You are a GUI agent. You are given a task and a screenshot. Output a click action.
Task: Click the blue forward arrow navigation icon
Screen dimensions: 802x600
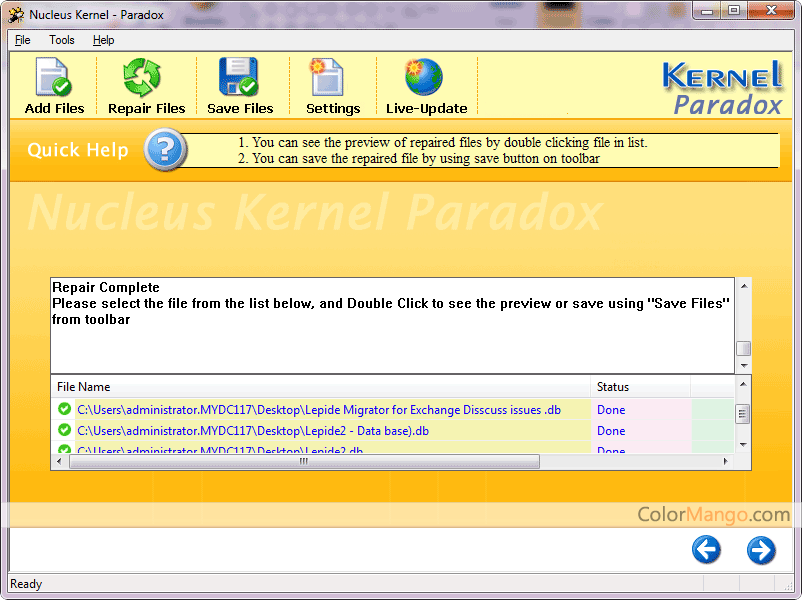pos(761,550)
